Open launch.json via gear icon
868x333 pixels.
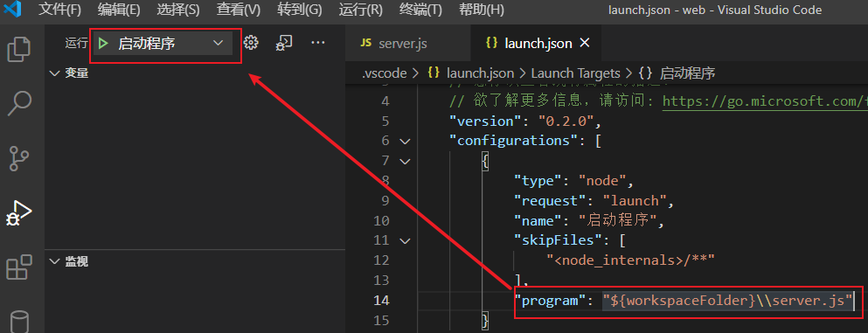point(252,43)
